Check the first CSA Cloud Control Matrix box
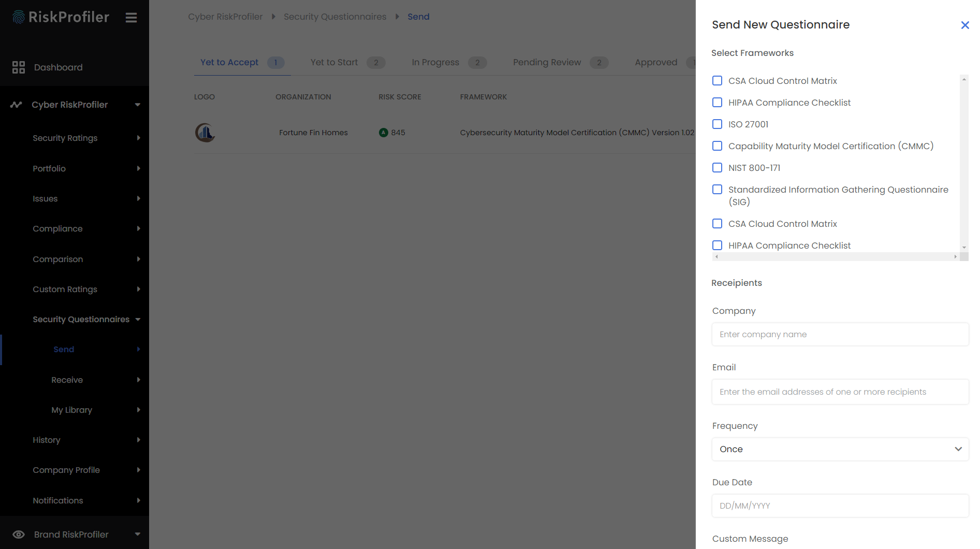Image resolution: width=980 pixels, height=549 pixels. [x=717, y=81]
